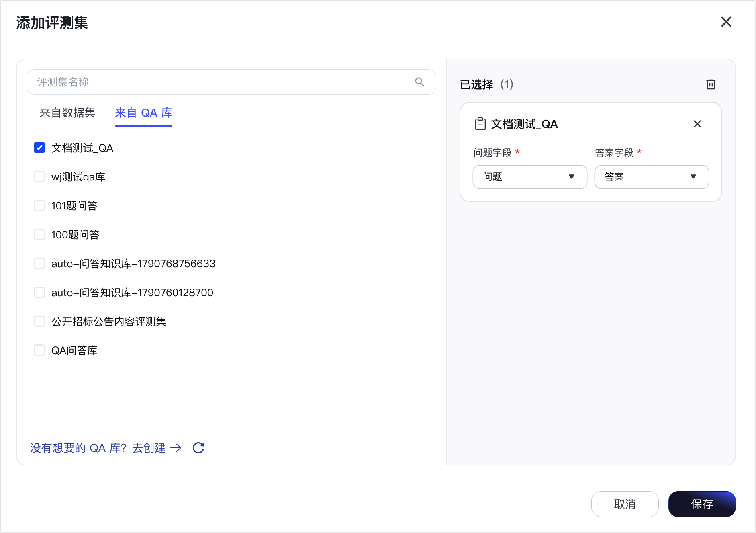Close the 添加评测集 dialog
The width and height of the screenshot is (756, 533).
726,22
